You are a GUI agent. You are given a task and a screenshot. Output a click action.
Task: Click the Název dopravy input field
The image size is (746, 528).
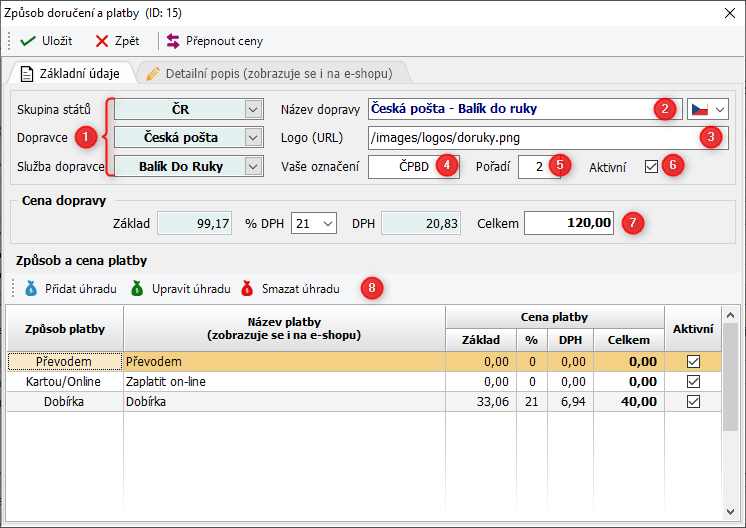(525, 109)
